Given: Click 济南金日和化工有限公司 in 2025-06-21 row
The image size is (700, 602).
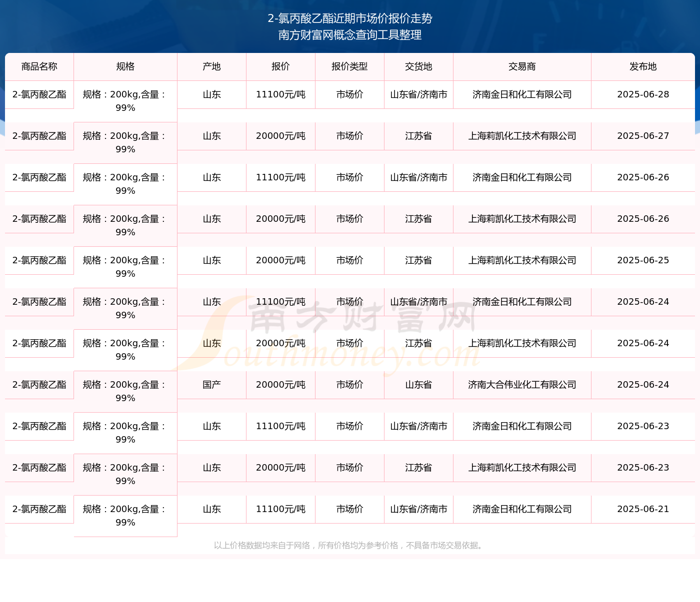Looking at the screenshot, I should pos(522,509).
